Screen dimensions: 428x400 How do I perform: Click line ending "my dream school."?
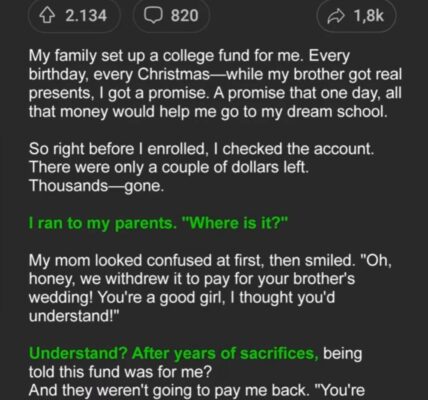[208, 112]
